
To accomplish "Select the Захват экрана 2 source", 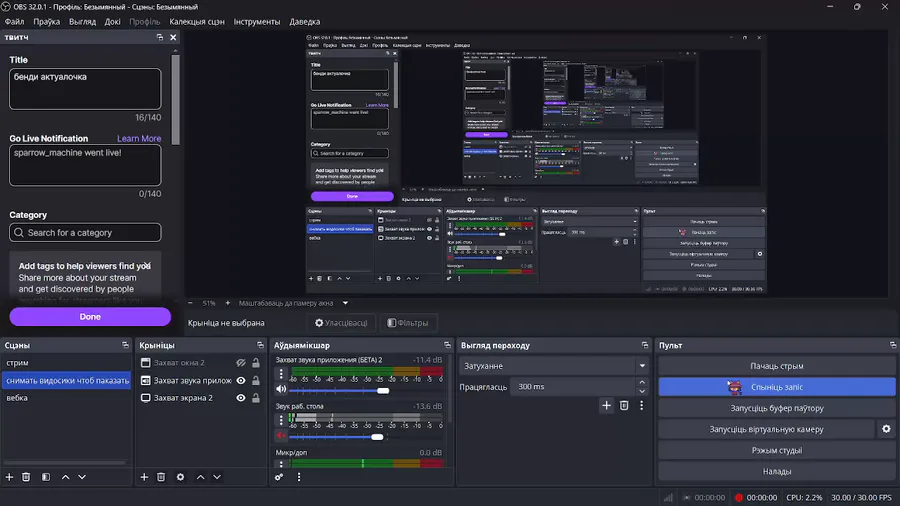I will [x=183, y=398].
